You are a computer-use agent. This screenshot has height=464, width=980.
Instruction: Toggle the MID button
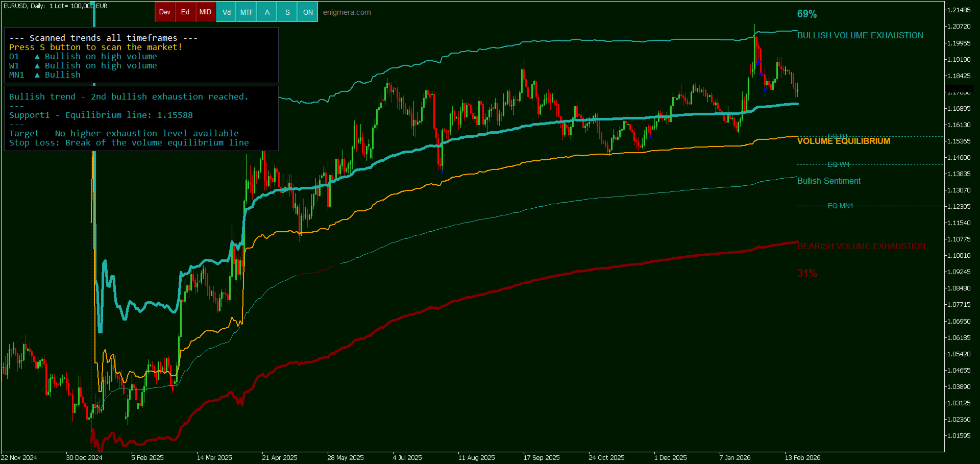pyautogui.click(x=206, y=12)
